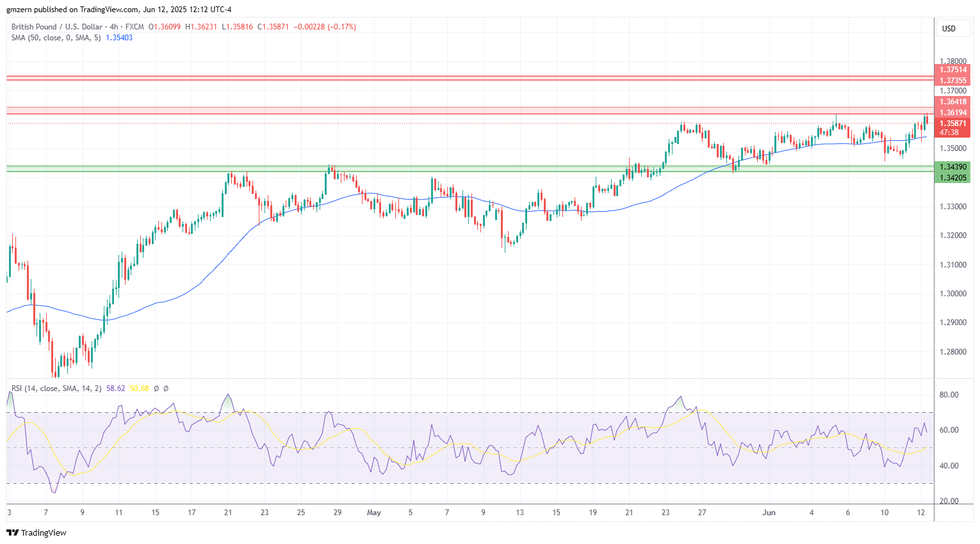The image size is (980, 544).
Task: Click the date 17 on the time axis
Action: pyautogui.click(x=192, y=513)
